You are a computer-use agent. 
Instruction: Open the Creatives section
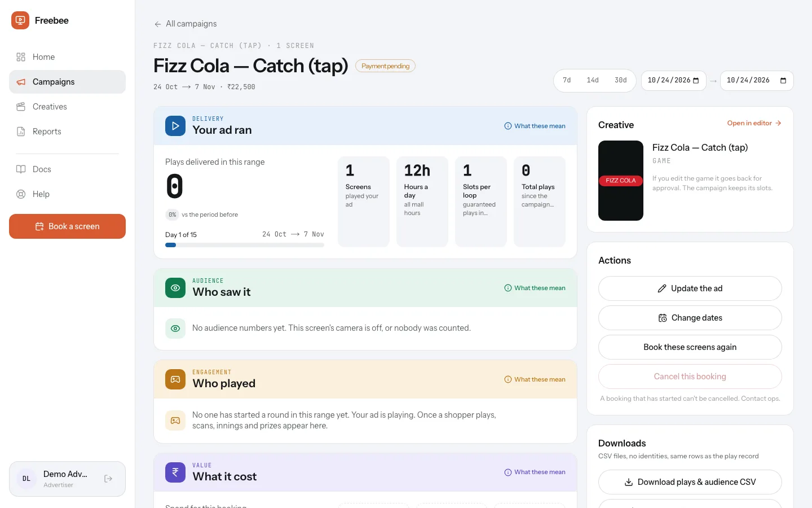pyautogui.click(x=67, y=107)
